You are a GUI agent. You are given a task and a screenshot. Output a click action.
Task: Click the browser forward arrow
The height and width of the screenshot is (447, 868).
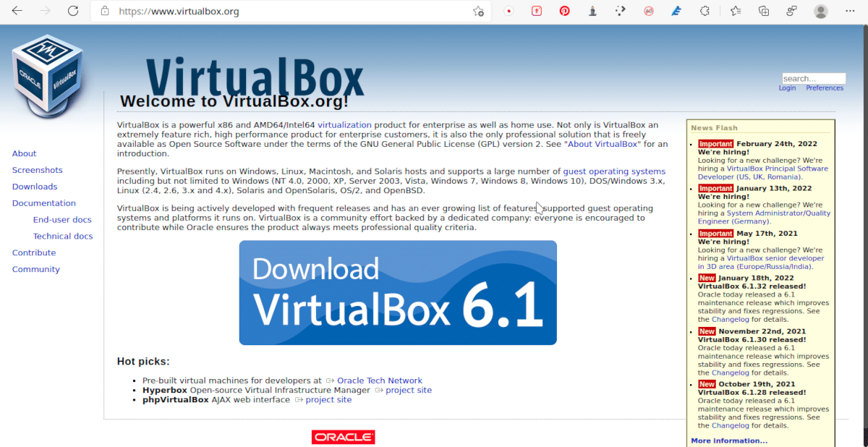[45, 11]
